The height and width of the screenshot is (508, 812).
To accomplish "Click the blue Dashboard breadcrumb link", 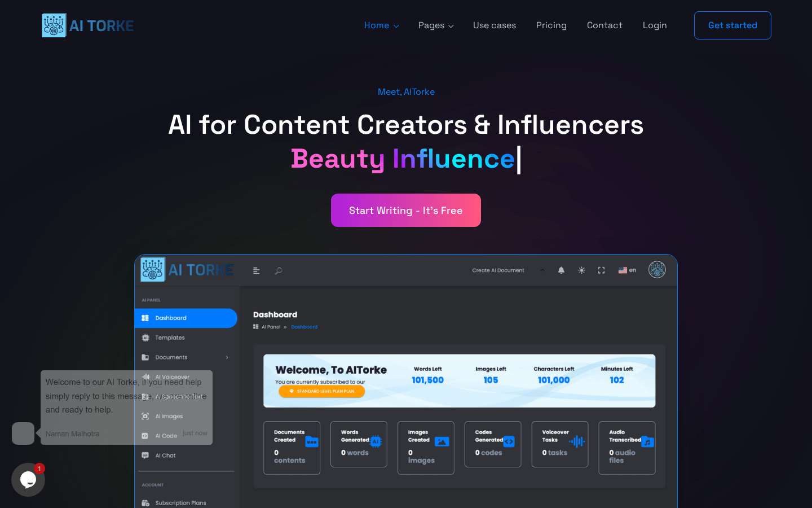I will (x=304, y=327).
